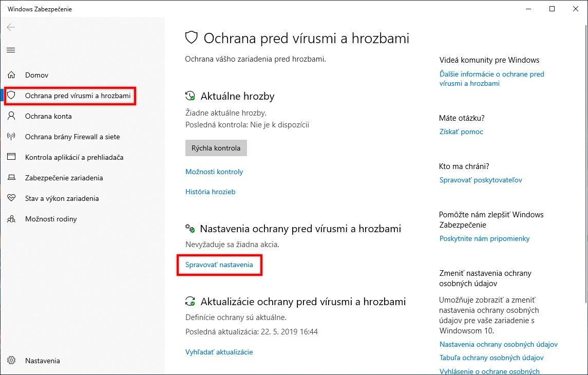
Task: Open Získať pomoc link
Action: [x=461, y=132]
